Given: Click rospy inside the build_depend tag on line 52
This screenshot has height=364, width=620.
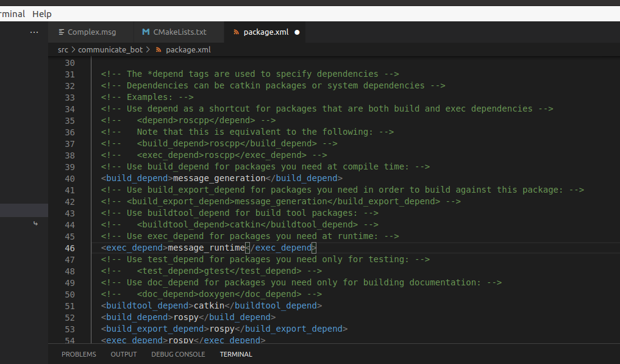Looking at the screenshot, I should click(186, 317).
